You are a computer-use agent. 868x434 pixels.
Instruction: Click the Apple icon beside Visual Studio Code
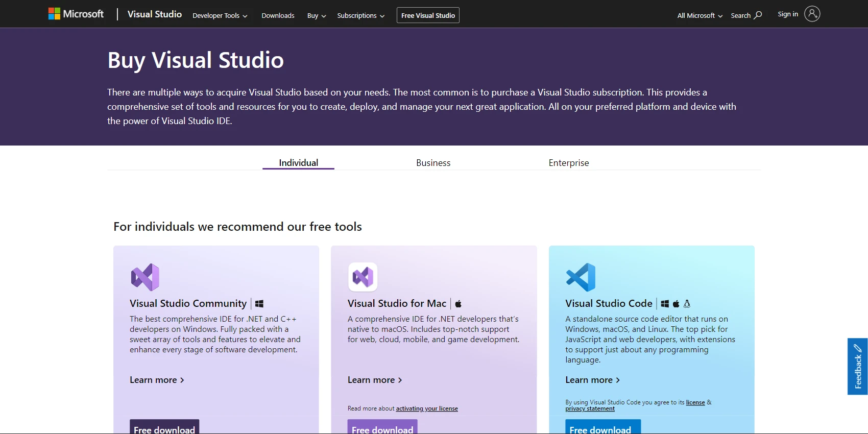[676, 304]
